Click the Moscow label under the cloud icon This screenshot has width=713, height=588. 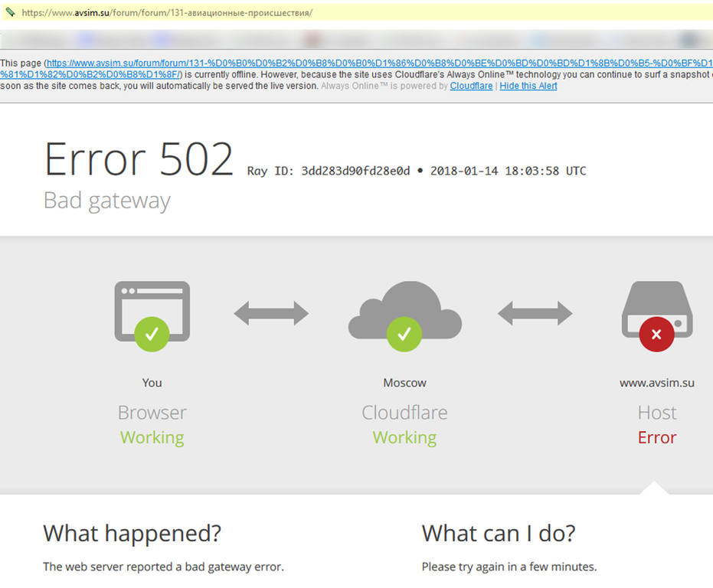pos(404,383)
